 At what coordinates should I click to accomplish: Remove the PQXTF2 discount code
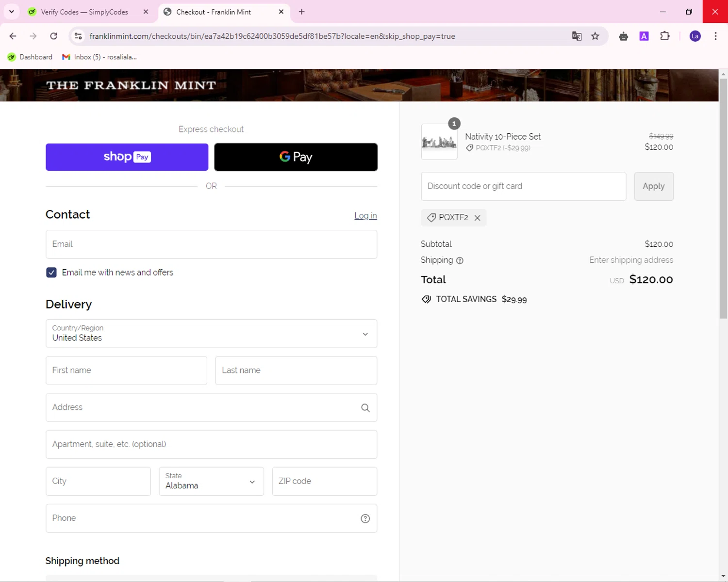coord(478,218)
